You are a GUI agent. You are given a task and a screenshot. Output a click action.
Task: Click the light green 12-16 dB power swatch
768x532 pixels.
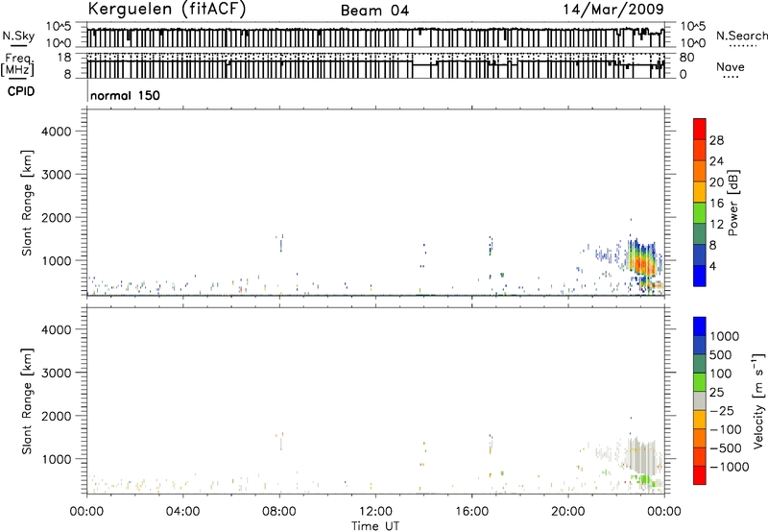700,212
